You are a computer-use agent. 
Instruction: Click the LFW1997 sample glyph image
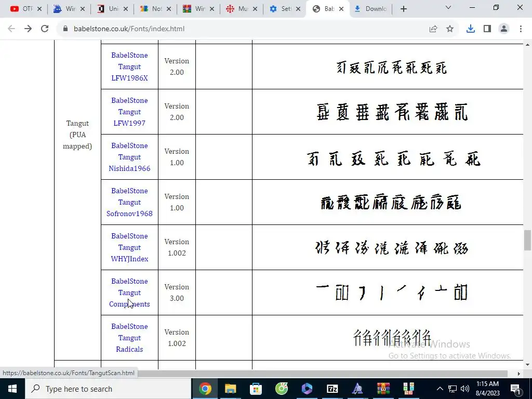click(x=392, y=112)
